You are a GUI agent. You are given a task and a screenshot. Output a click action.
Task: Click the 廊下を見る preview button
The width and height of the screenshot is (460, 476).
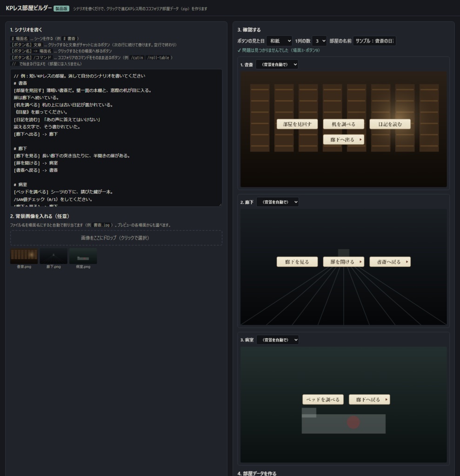click(x=297, y=262)
